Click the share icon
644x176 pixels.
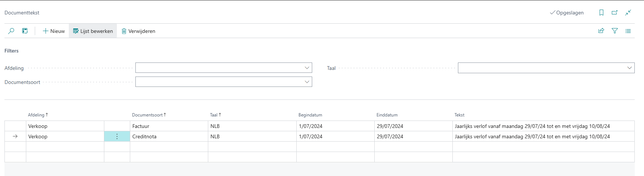point(601,31)
